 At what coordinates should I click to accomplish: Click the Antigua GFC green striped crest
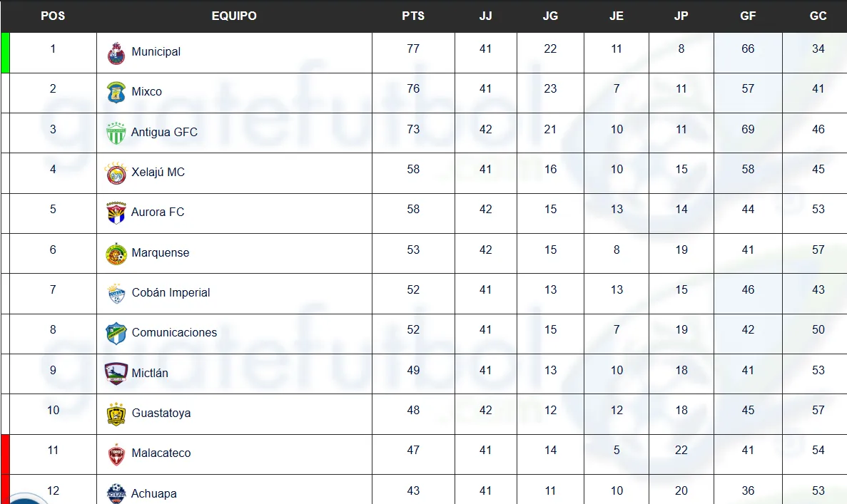(x=116, y=133)
